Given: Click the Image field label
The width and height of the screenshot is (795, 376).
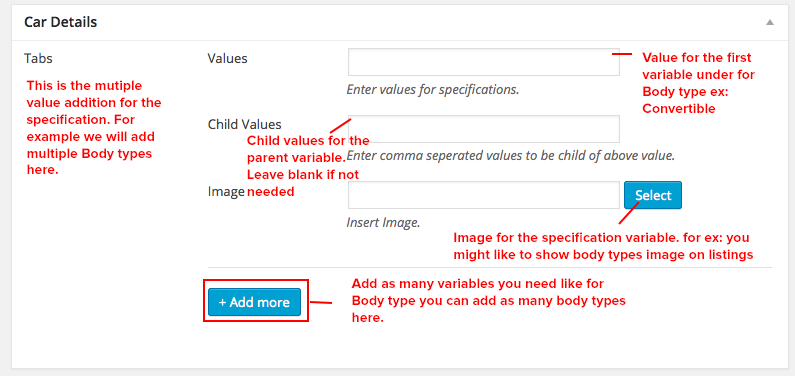Looking at the screenshot, I should pyautogui.click(x=227, y=192).
